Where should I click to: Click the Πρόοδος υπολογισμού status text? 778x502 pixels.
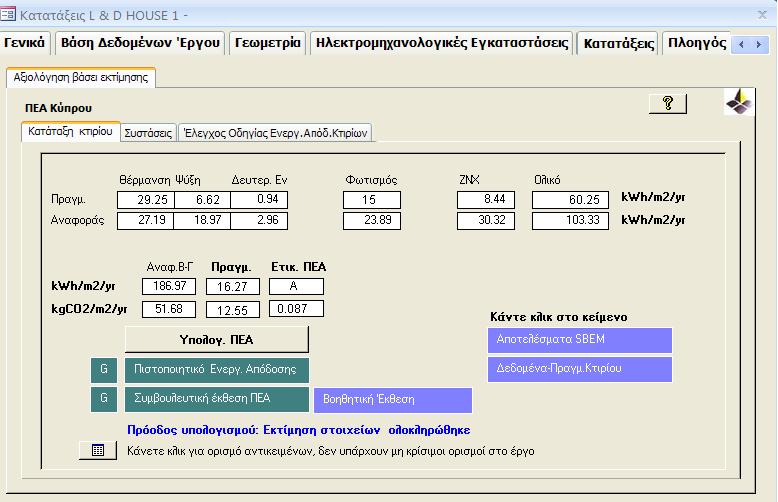tap(299, 430)
